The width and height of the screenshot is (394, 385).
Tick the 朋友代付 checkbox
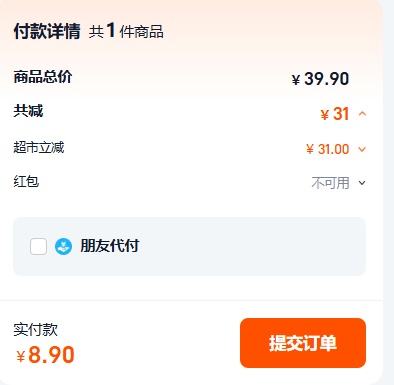[x=38, y=247]
